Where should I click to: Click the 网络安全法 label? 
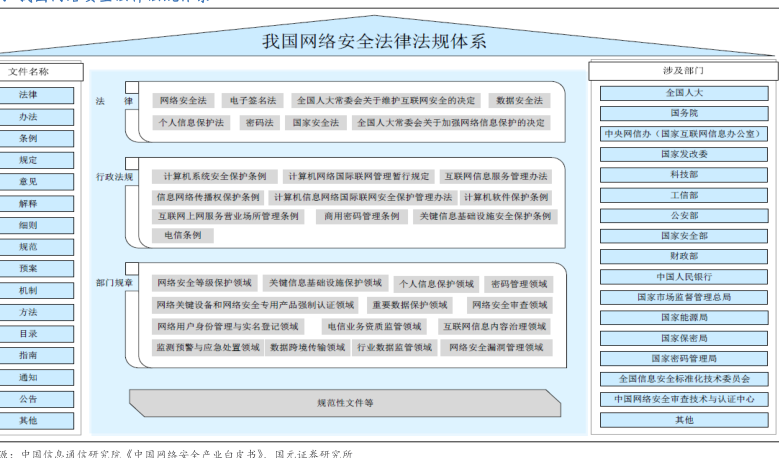(x=181, y=101)
